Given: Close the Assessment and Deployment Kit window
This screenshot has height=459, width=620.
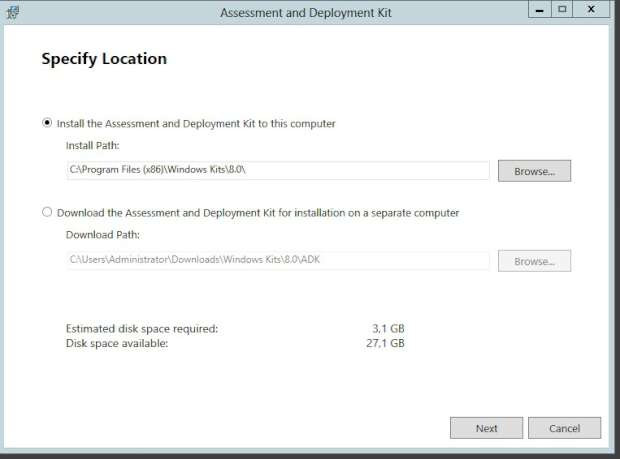Looking at the screenshot, I should [591, 10].
